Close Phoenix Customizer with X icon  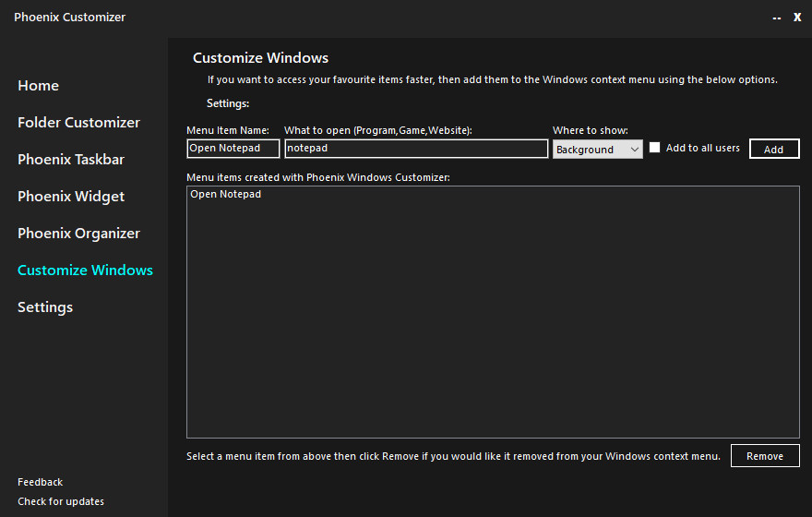tap(797, 17)
